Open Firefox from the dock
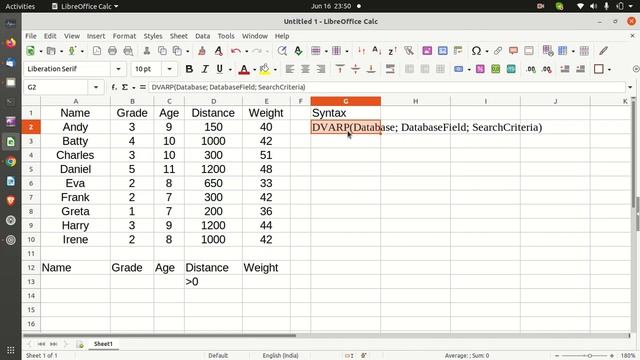Viewport: 640px width, 360px height. tap(11, 42)
